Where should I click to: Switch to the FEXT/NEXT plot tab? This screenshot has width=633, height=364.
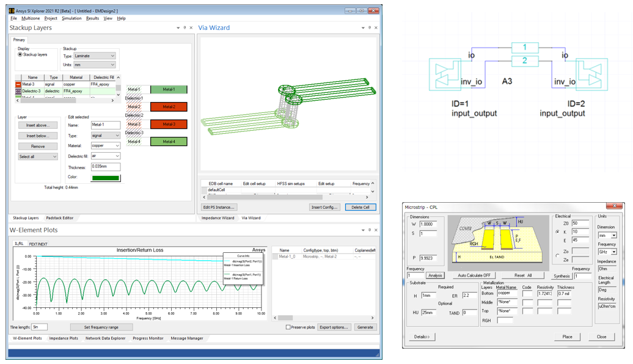pos(38,244)
